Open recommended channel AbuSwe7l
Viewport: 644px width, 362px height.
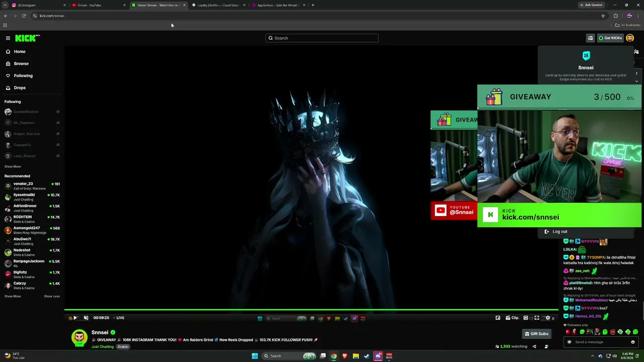point(32,241)
